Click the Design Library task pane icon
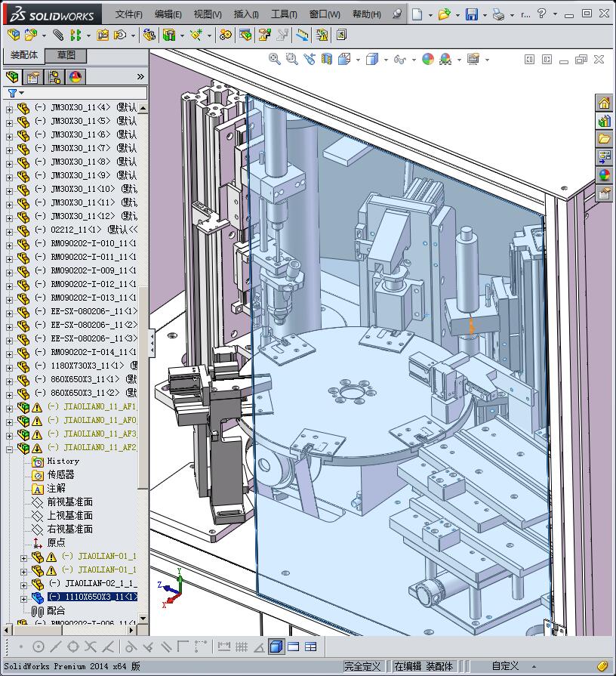616x676 pixels. point(604,121)
